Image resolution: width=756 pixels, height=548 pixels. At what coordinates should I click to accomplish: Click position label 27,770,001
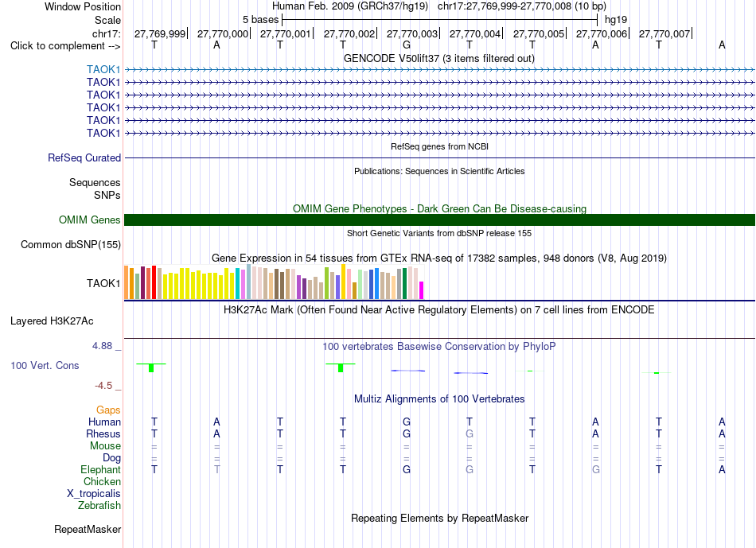[286, 33]
